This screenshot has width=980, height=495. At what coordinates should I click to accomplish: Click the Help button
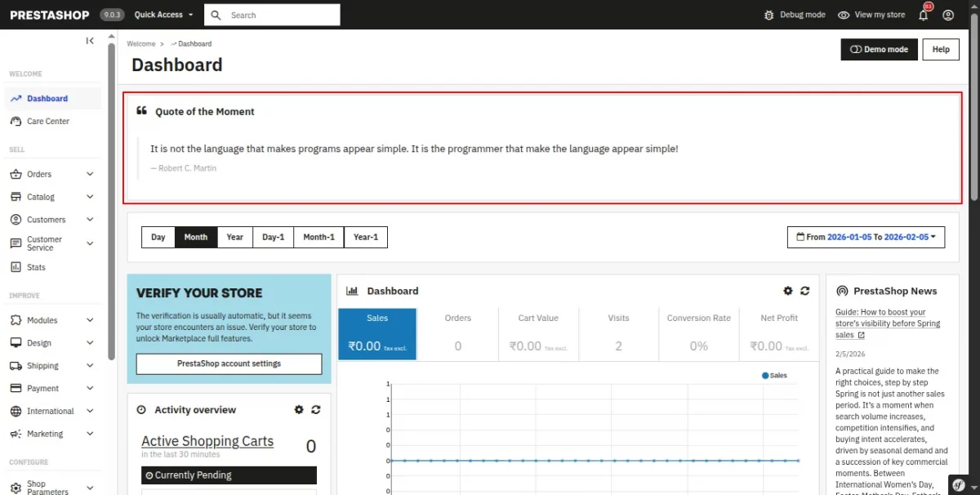tap(941, 49)
